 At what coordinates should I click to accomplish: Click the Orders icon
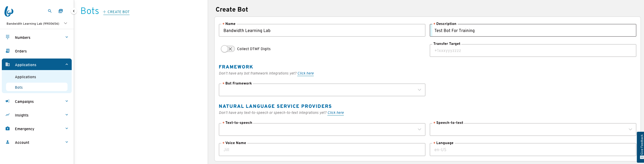8,51
